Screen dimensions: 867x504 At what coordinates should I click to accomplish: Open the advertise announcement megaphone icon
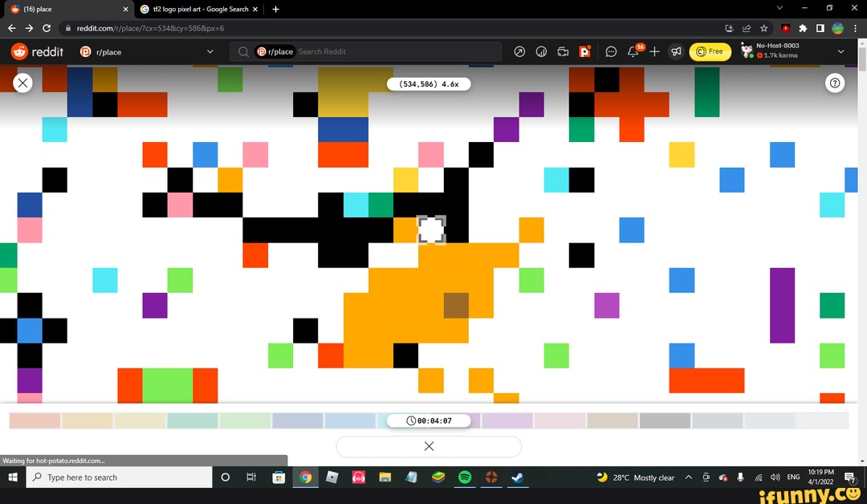pos(676,51)
